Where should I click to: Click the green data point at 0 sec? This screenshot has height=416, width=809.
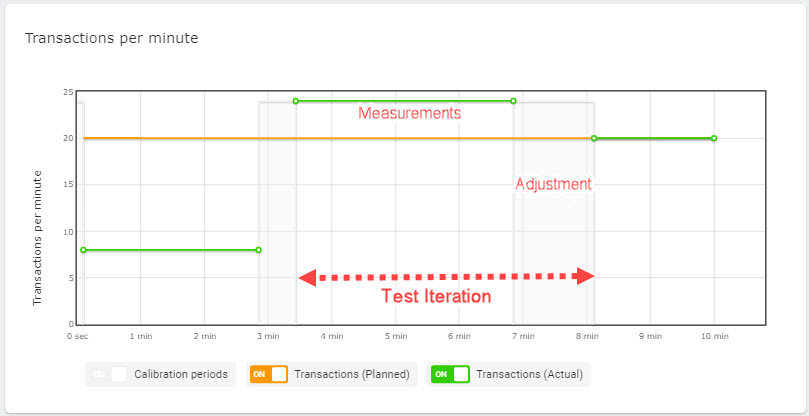coord(84,250)
